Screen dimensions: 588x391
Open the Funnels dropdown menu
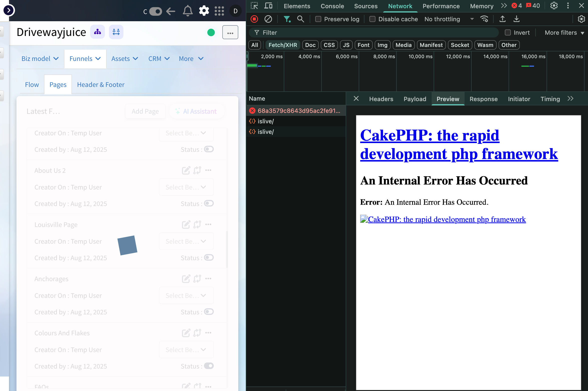point(85,59)
